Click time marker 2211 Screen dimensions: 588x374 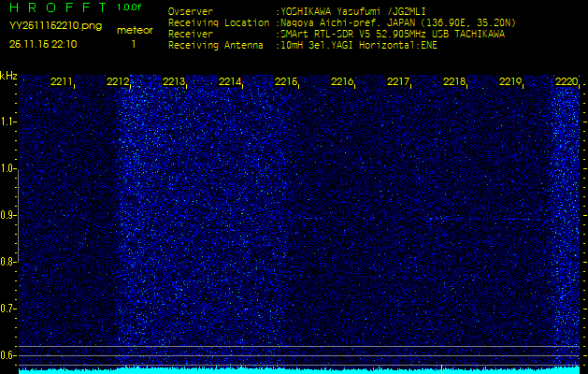click(x=62, y=81)
